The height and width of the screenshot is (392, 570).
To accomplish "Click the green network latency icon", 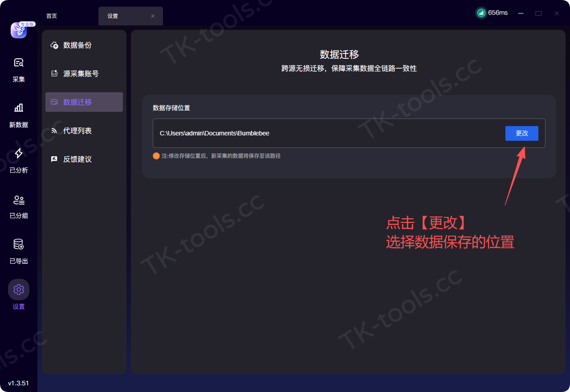I will coord(481,13).
